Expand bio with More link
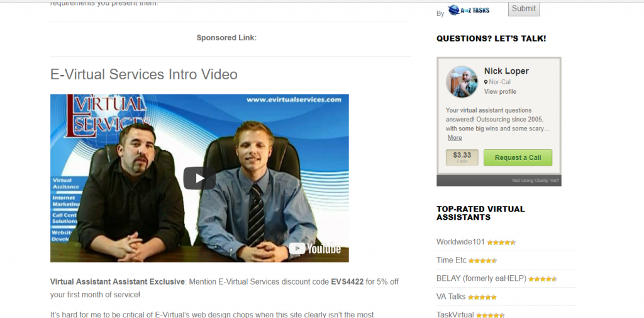This screenshot has height=318, width=644. point(455,138)
